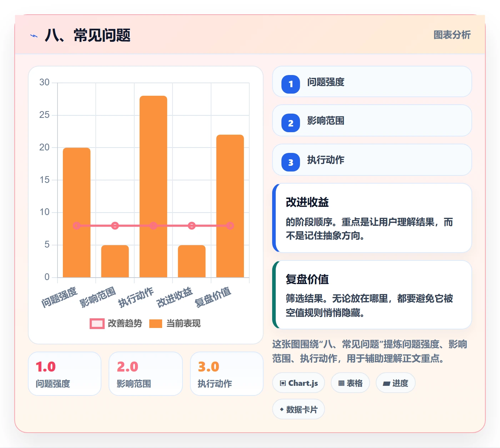500x448 pixels.
Task: Click the lightning icon beside 八、常见问题
Action: [x=34, y=36]
